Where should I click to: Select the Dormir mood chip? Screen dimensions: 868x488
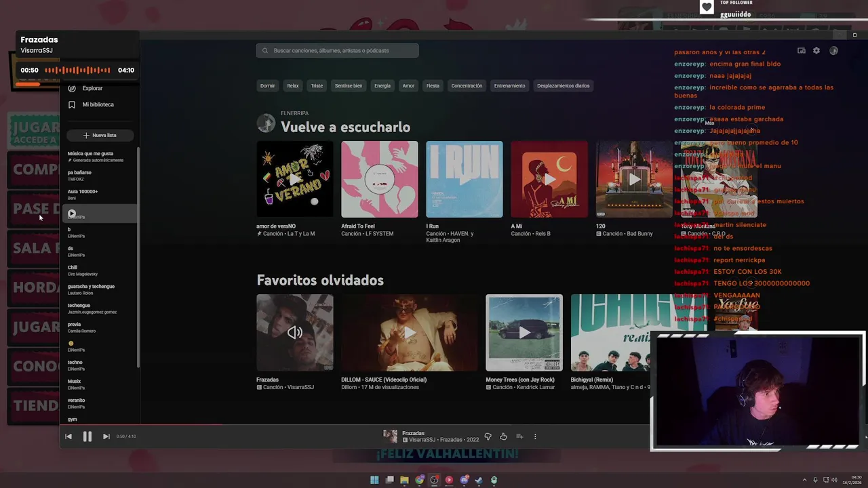268,86
